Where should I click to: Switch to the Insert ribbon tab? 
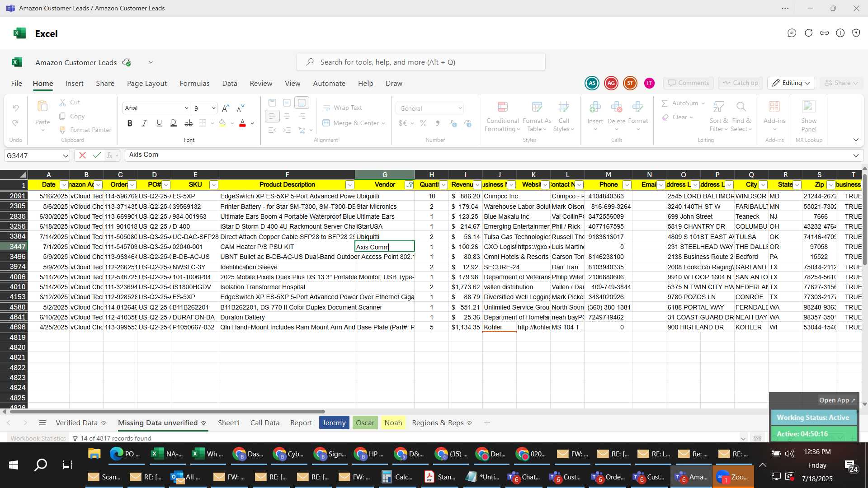(x=74, y=84)
